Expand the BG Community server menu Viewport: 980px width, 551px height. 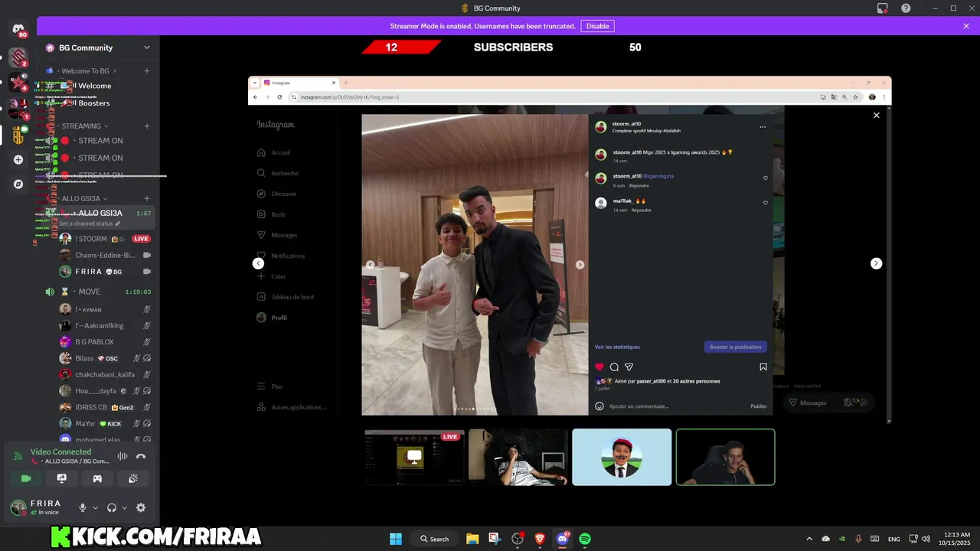(147, 47)
